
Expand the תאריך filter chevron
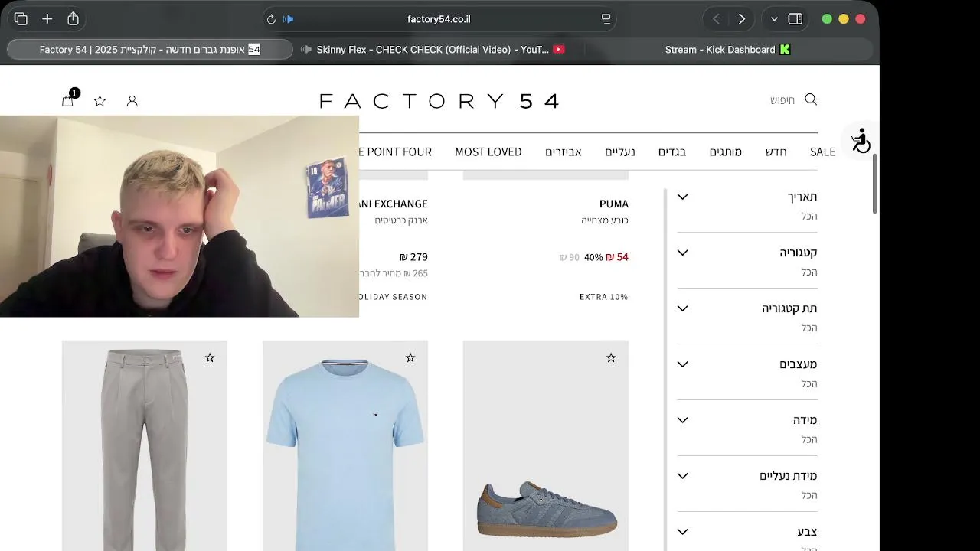coord(683,197)
